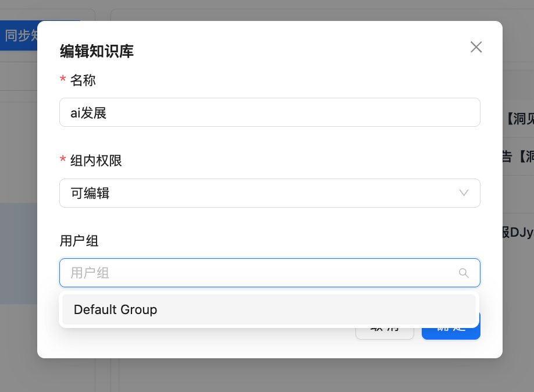Open the background entry starting with 【洞见

pos(518,119)
